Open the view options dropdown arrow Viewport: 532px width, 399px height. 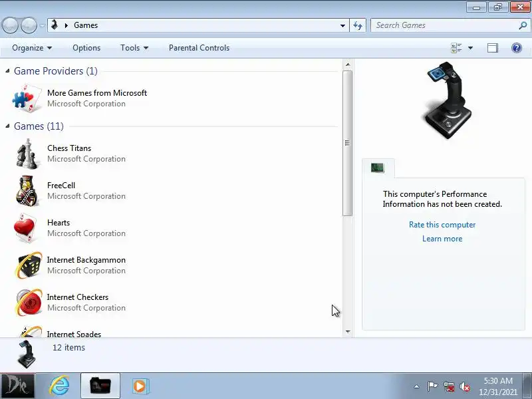pos(471,48)
